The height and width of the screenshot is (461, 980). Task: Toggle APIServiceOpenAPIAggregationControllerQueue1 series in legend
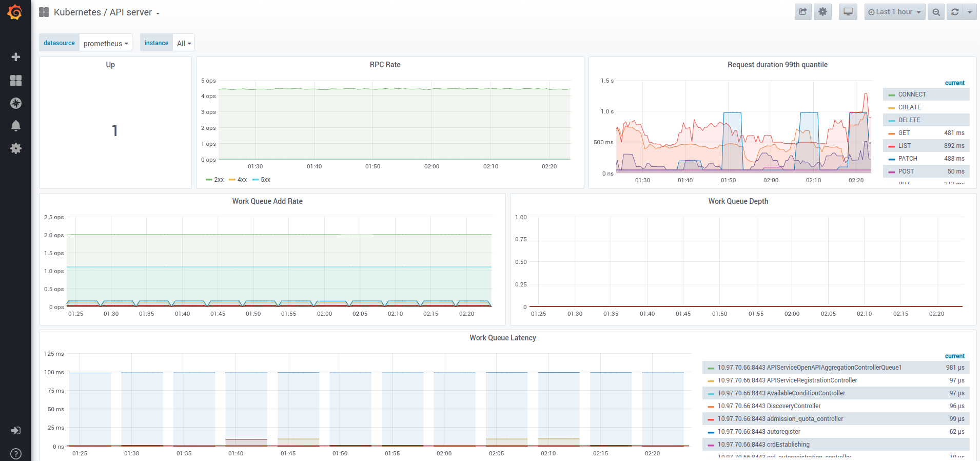[809, 368]
